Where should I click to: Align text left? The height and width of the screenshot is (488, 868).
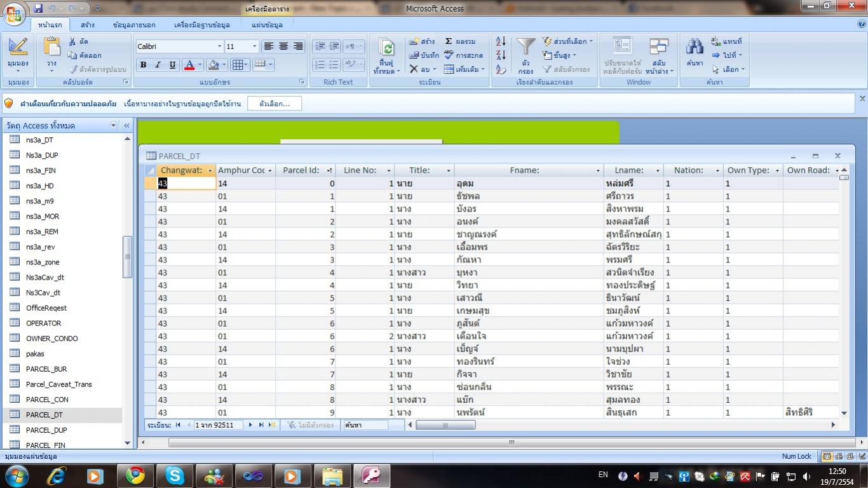(269, 46)
